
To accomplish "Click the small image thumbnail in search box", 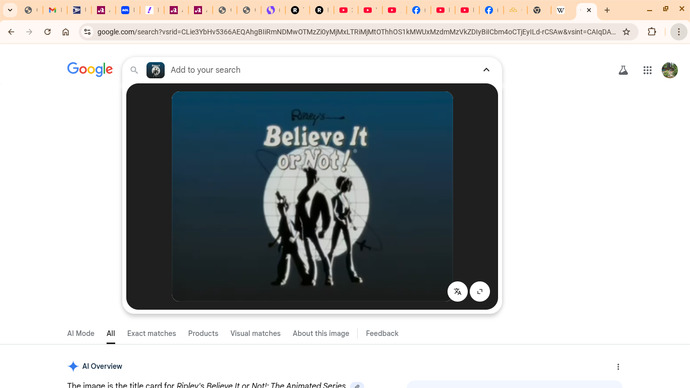I will pos(155,70).
